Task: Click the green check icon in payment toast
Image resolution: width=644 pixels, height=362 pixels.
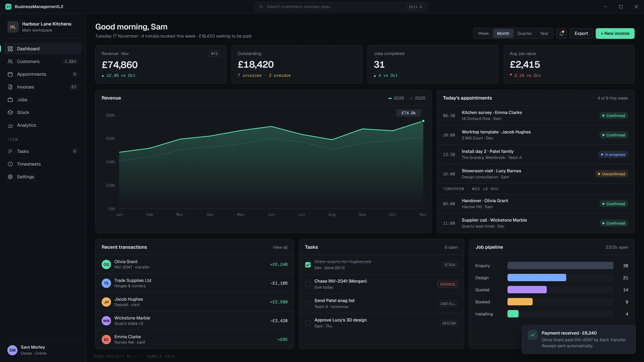Action: [x=533, y=335]
